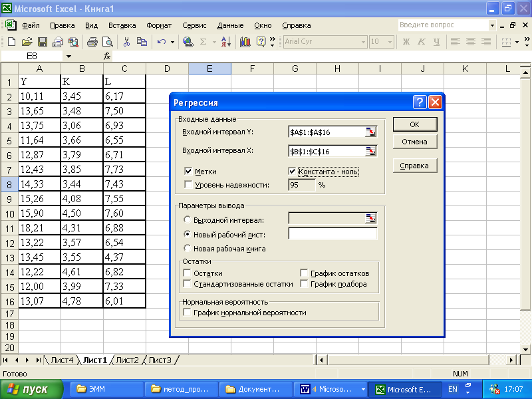Click the Справка dialog button
This screenshot has height=399, width=532.
(x=414, y=166)
